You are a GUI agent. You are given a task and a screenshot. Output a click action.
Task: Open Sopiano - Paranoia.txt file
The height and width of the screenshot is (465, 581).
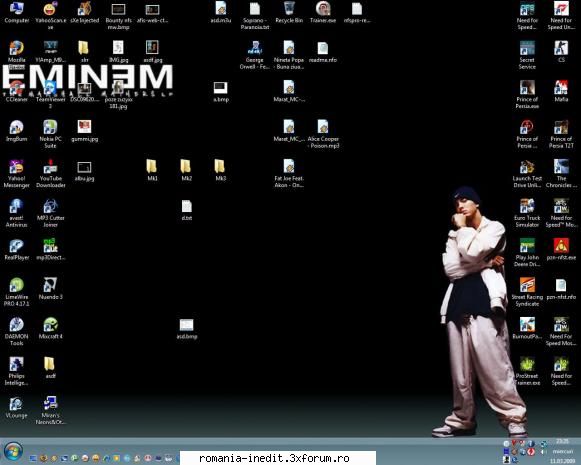tap(255, 15)
